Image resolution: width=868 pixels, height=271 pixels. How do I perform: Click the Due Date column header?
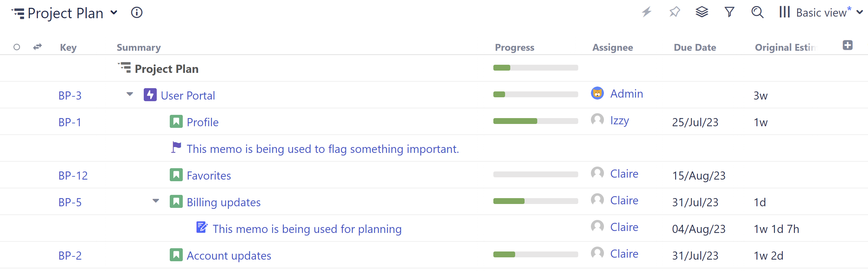pyautogui.click(x=694, y=47)
